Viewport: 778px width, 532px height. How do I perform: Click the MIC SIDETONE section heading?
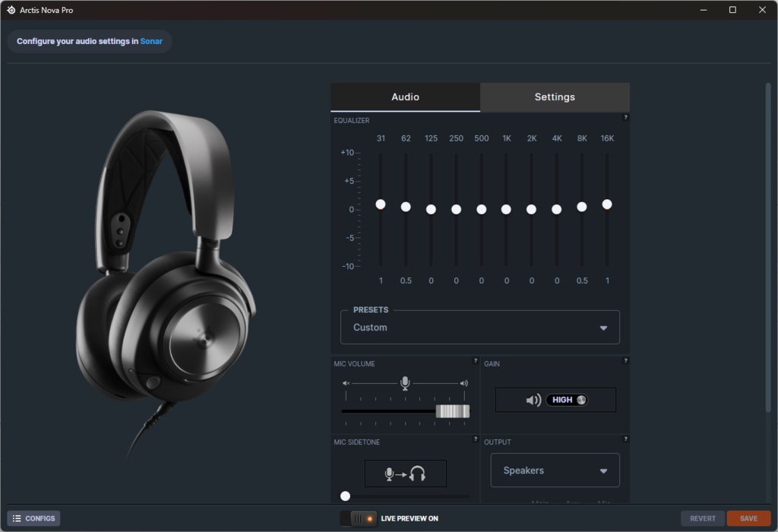(x=357, y=442)
